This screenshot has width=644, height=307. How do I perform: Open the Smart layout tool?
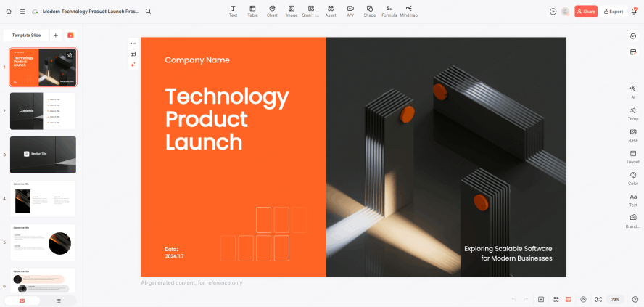point(311,11)
